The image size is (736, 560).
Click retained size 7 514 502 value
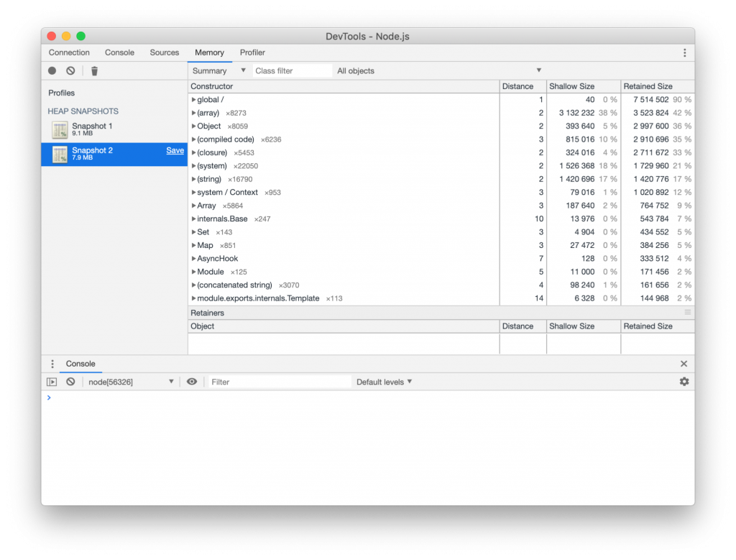(650, 99)
